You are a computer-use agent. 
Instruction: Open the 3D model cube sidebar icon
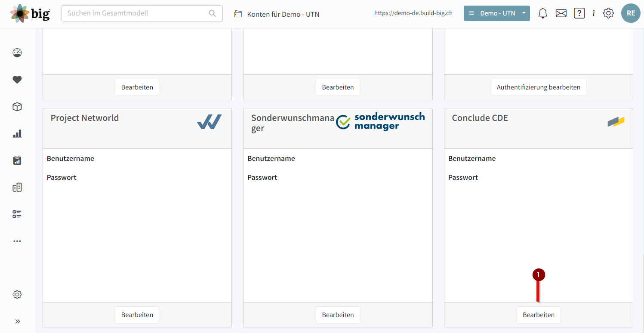[17, 107]
